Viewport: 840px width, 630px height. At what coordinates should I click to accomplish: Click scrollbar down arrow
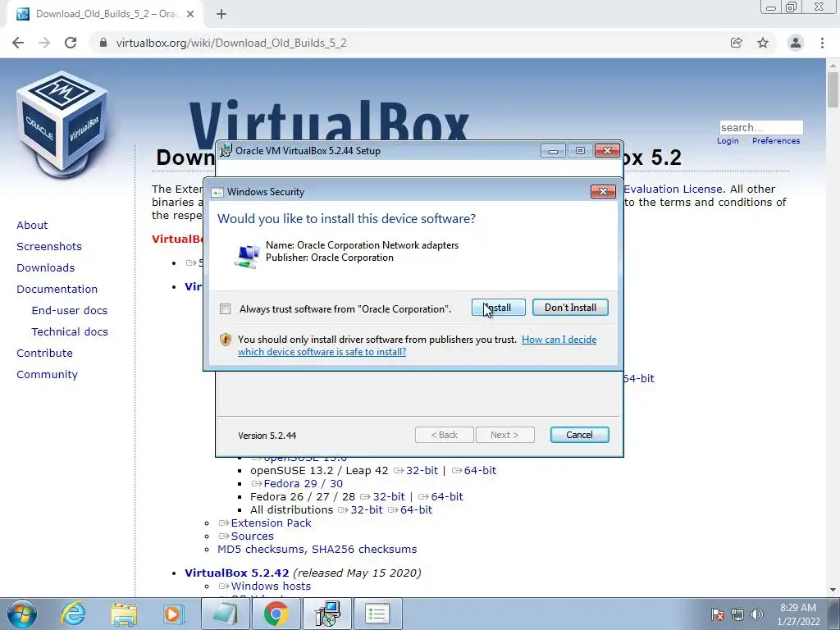(833, 591)
